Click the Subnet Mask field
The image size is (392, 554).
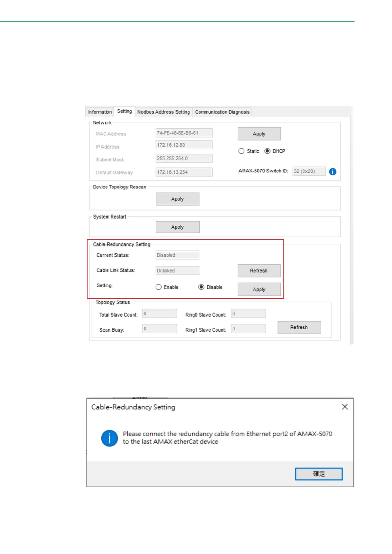click(184, 158)
